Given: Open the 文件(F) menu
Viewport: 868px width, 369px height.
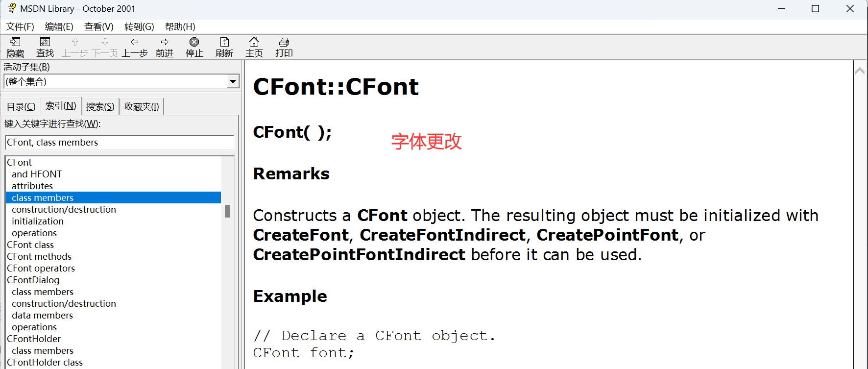Looking at the screenshot, I should point(20,26).
